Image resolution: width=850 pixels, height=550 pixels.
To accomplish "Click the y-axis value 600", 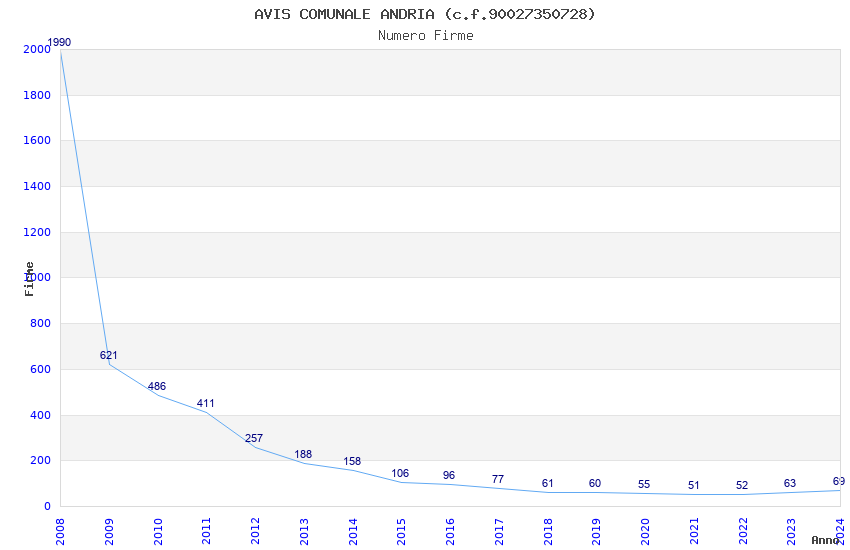I will 40,369.
